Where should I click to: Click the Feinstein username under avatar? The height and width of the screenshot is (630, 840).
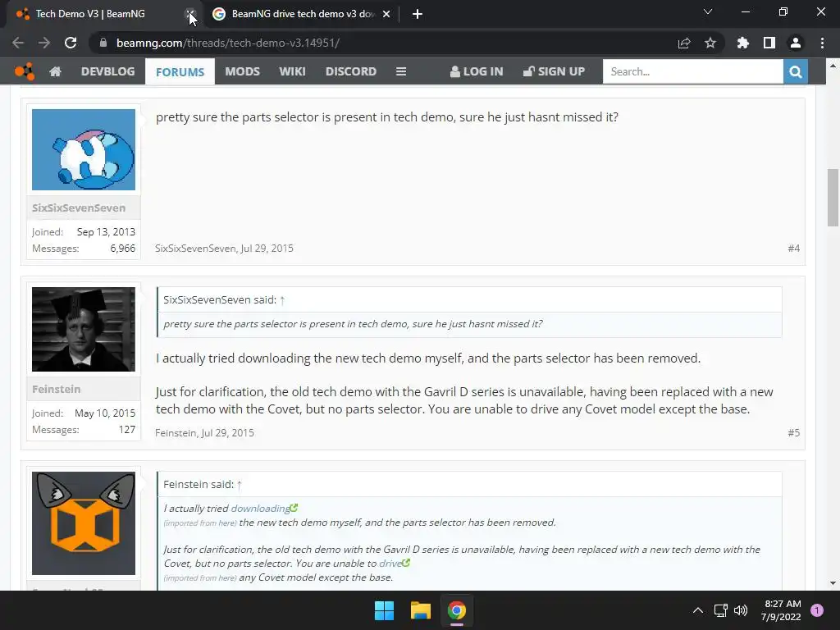57,389
